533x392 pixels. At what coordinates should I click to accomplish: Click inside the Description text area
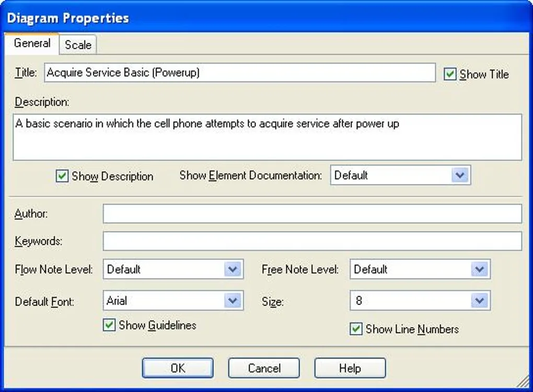click(267, 137)
